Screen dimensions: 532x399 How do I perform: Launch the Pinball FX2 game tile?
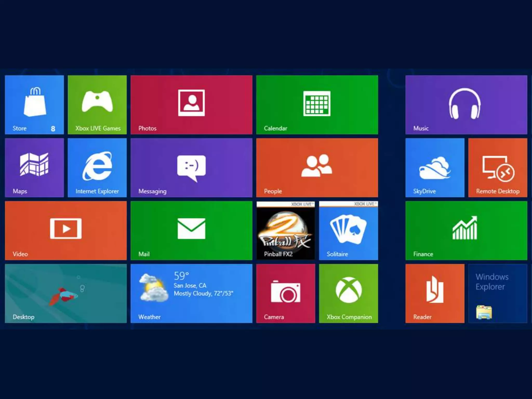[286, 230]
